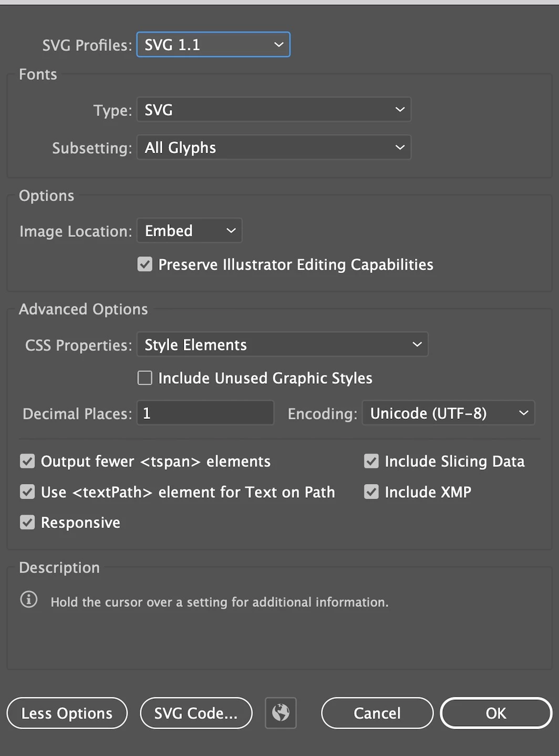Expand the font Type dropdown
Screen dimensions: 559x756
point(274,110)
